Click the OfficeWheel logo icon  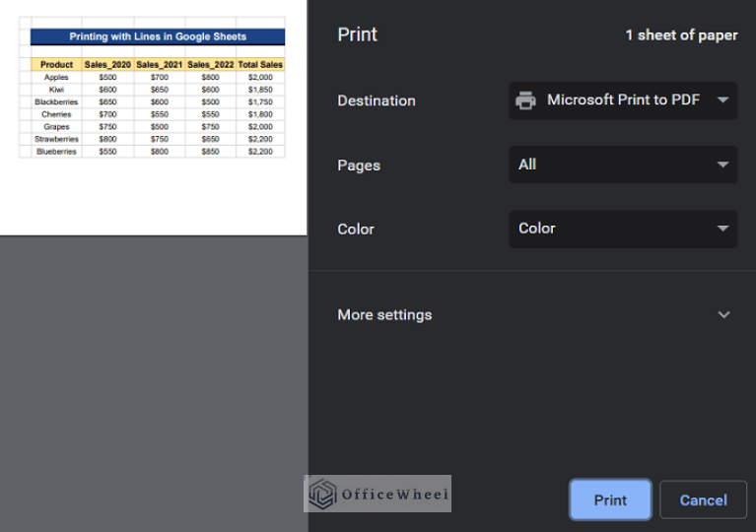(321, 494)
